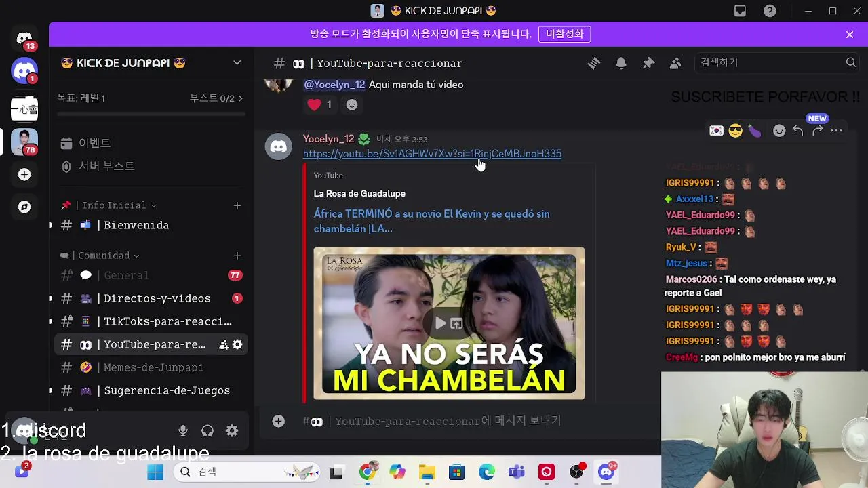868x488 pixels.
Task: Open the 이벤트 events item
Action: click(x=151, y=143)
